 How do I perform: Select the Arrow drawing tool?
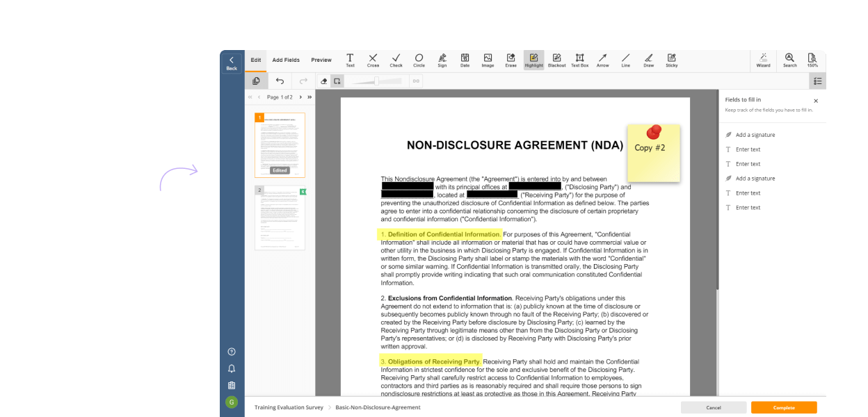pyautogui.click(x=602, y=60)
